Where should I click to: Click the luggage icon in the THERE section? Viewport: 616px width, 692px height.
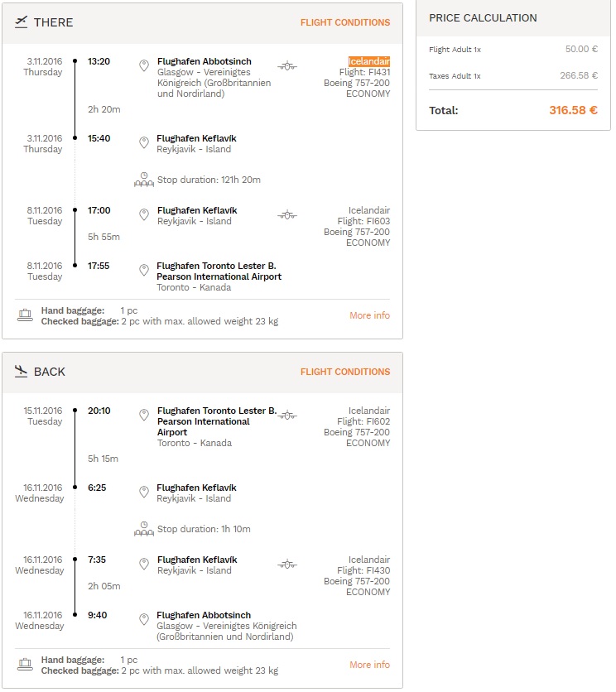point(25,315)
